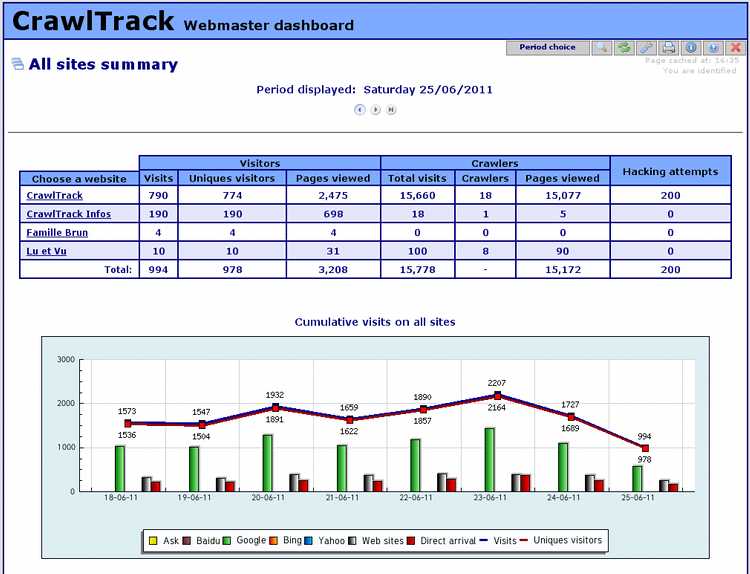Open the Period choice menu
Viewport: 750px width, 574px height.
click(548, 47)
